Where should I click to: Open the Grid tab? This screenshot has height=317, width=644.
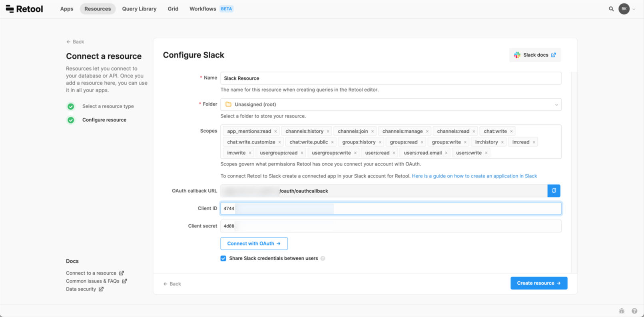[x=173, y=9]
